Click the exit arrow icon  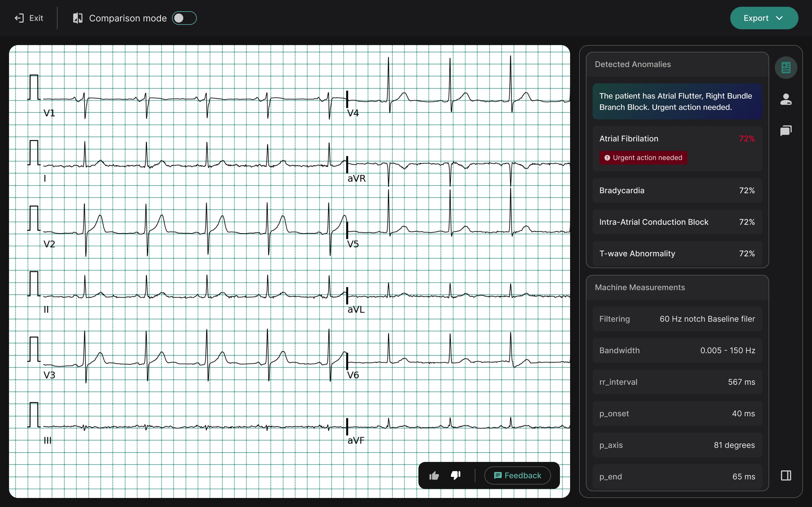pyautogui.click(x=19, y=18)
